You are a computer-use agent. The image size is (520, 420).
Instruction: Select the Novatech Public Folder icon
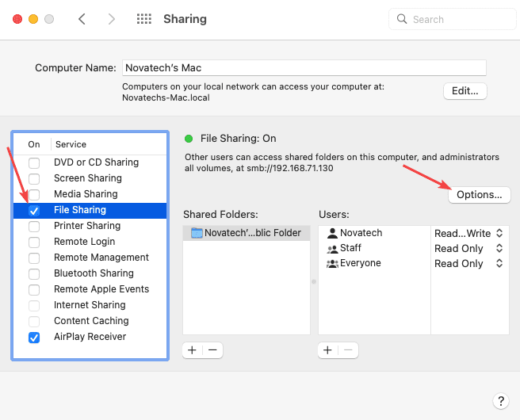coord(197,233)
